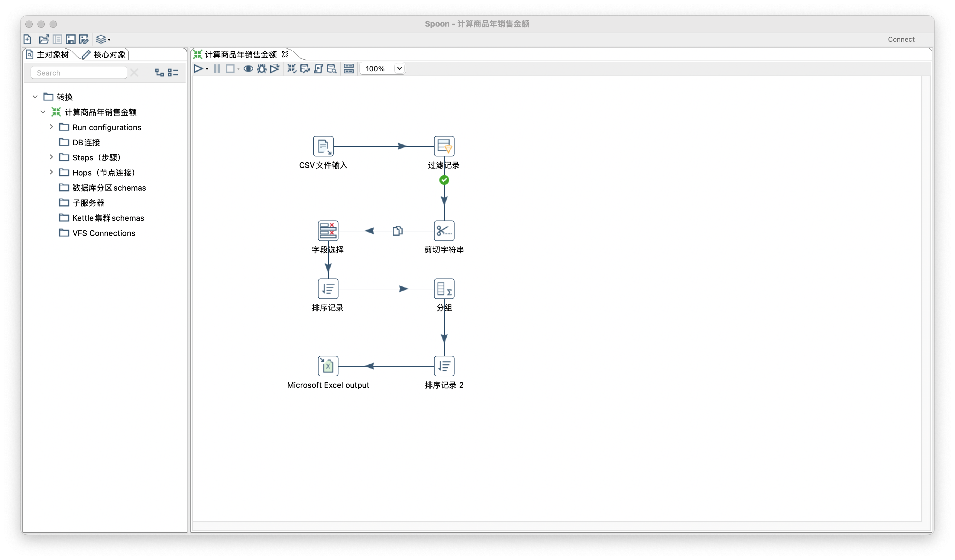The height and width of the screenshot is (560, 955).
Task: Expand the Run configurations folder
Action: 51,127
